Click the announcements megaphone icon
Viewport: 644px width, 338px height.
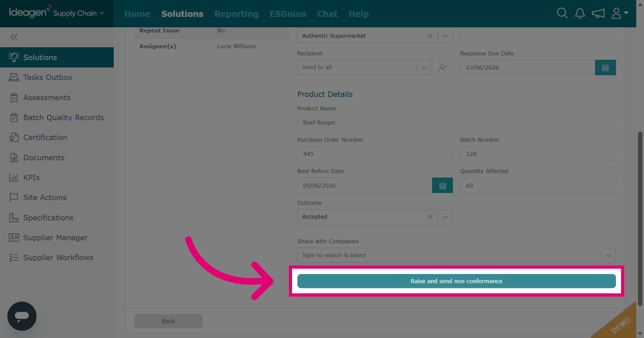[x=598, y=13]
